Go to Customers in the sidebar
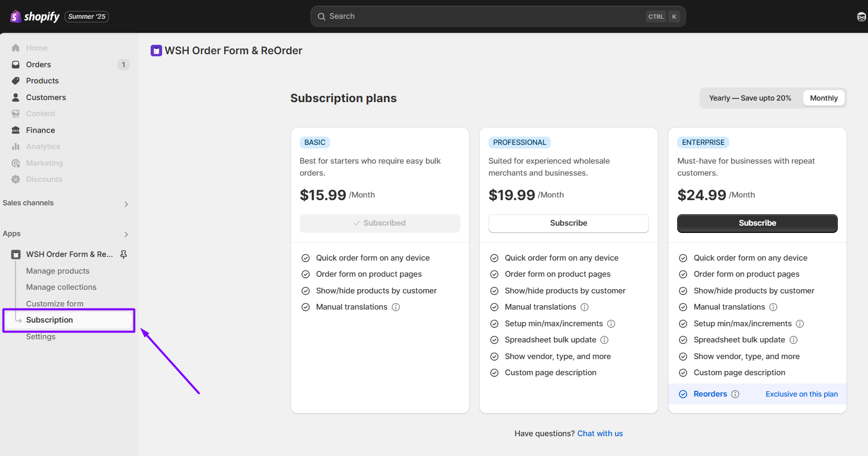This screenshot has height=456, width=868. pos(46,97)
